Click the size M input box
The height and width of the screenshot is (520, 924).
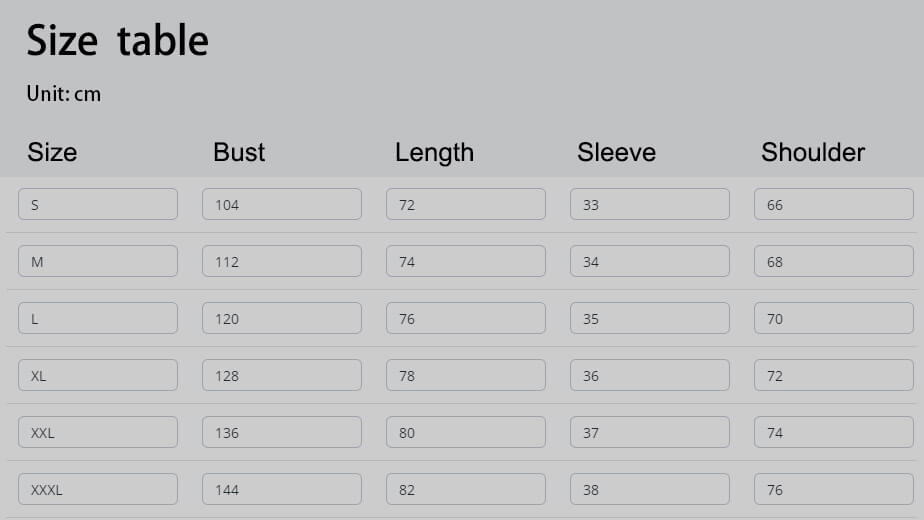(x=98, y=261)
